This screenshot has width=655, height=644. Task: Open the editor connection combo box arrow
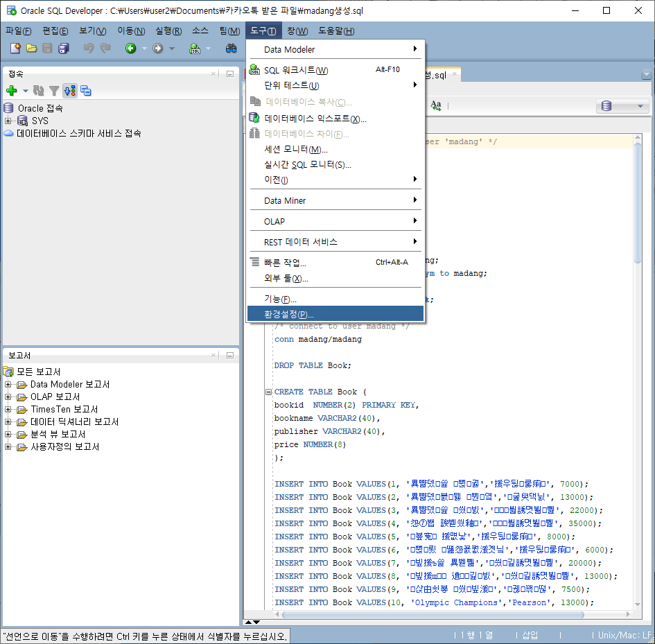pyautogui.click(x=640, y=106)
